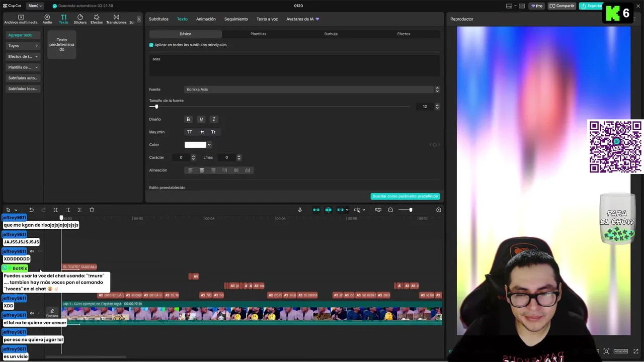Switch to the Subtítulos tab

coord(158,19)
